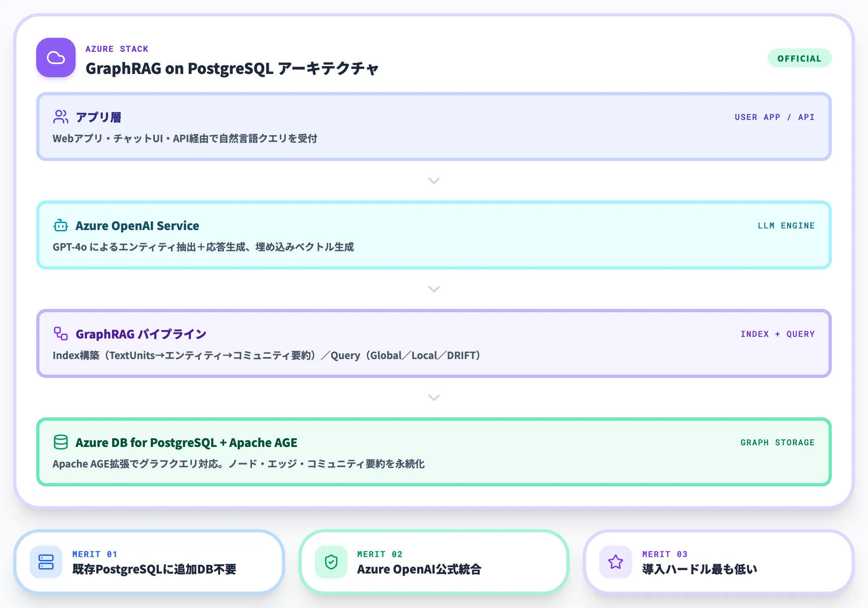Click the GPT-4o によるエンティティ抽出 description
Viewport: 868px width, 608px height.
click(x=203, y=247)
